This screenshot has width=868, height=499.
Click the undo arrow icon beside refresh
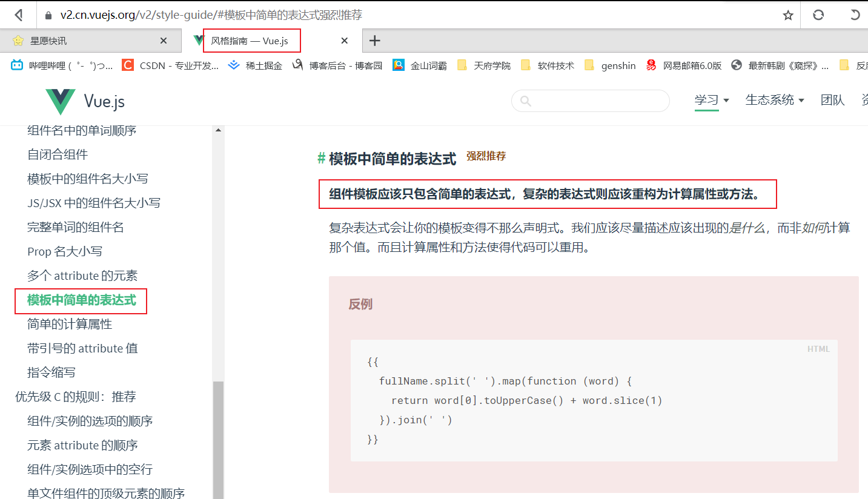pos(855,15)
